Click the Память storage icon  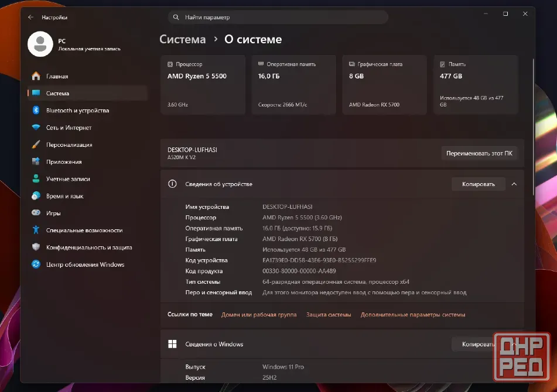[x=443, y=64]
